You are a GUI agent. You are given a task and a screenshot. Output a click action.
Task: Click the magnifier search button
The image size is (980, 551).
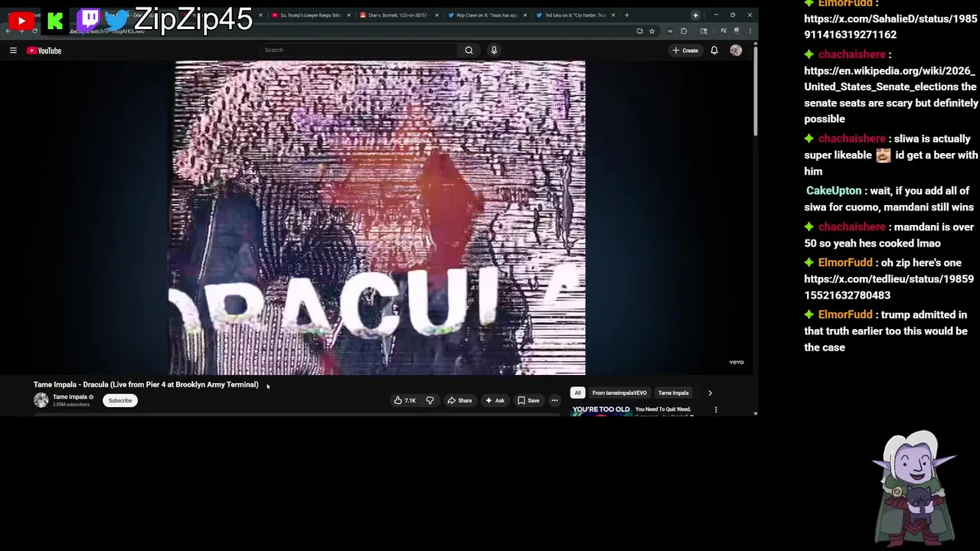tap(469, 50)
